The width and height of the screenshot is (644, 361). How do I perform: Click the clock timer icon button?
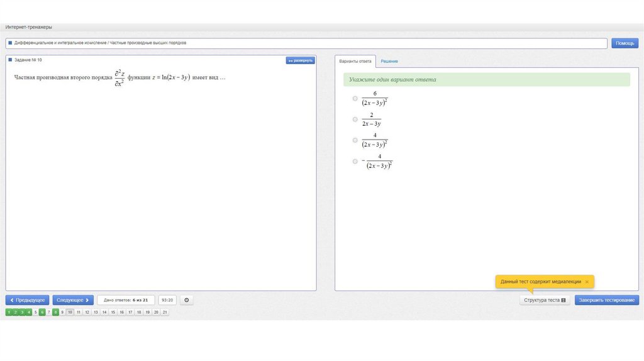click(186, 301)
